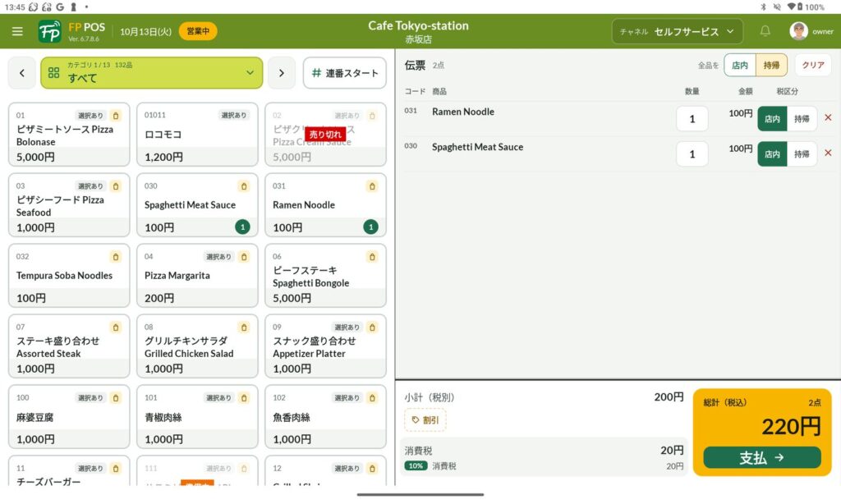Tap the bag icon on Tempura Soba Noodles

(x=116, y=257)
